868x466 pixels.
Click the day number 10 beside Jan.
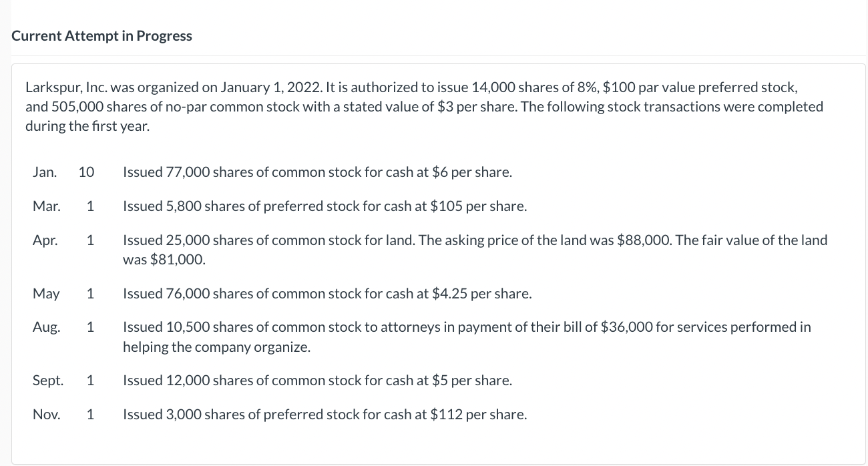[x=86, y=172]
